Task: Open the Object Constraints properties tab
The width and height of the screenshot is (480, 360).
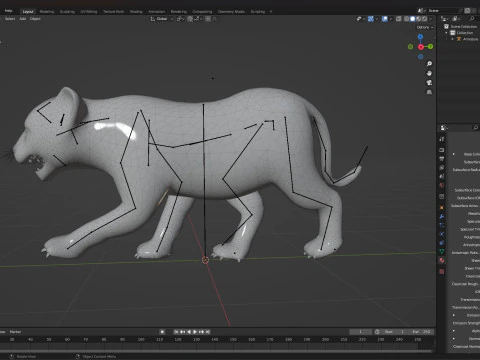Action: pyautogui.click(x=442, y=243)
